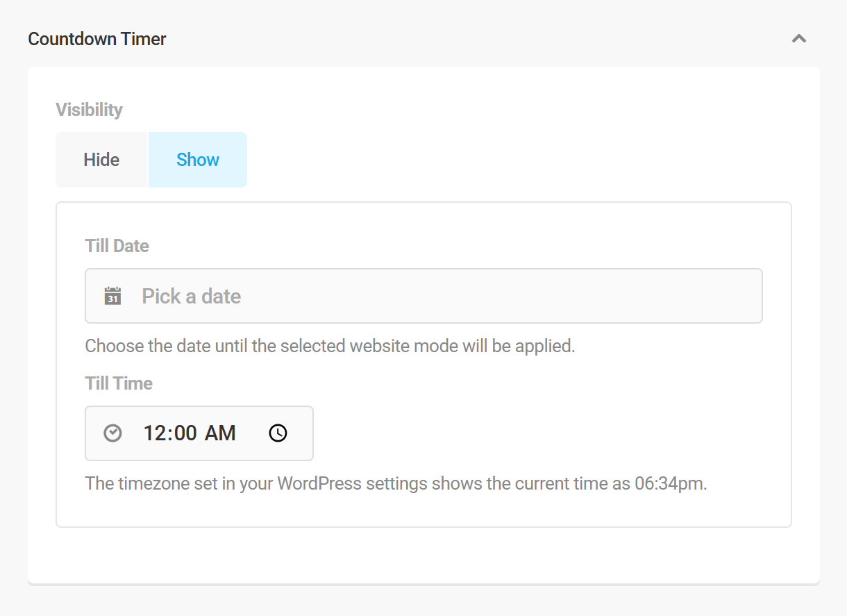This screenshot has width=847, height=616.
Task: Open the time selector using the outlined clock icon
Action: (x=278, y=433)
